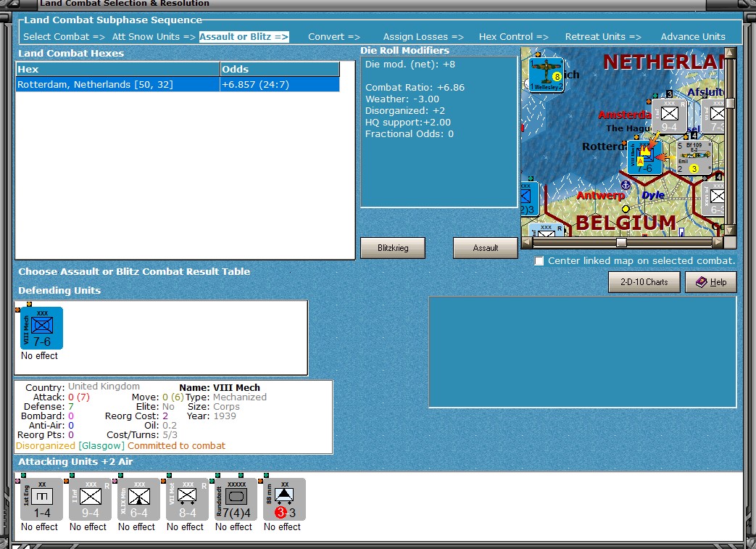This screenshot has width=756, height=549.
Task: Click map vertical scrollbar down arrow
Action: click(x=730, y=230)
